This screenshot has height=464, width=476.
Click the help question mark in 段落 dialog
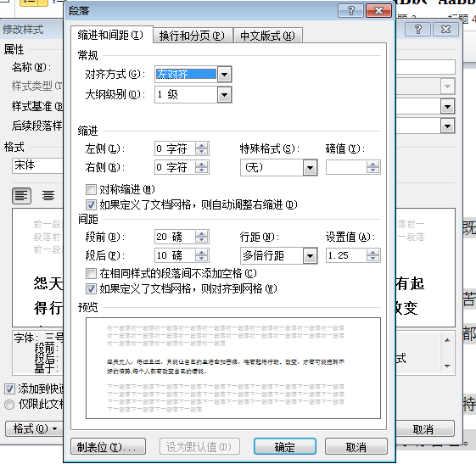[x=350, y=11]
